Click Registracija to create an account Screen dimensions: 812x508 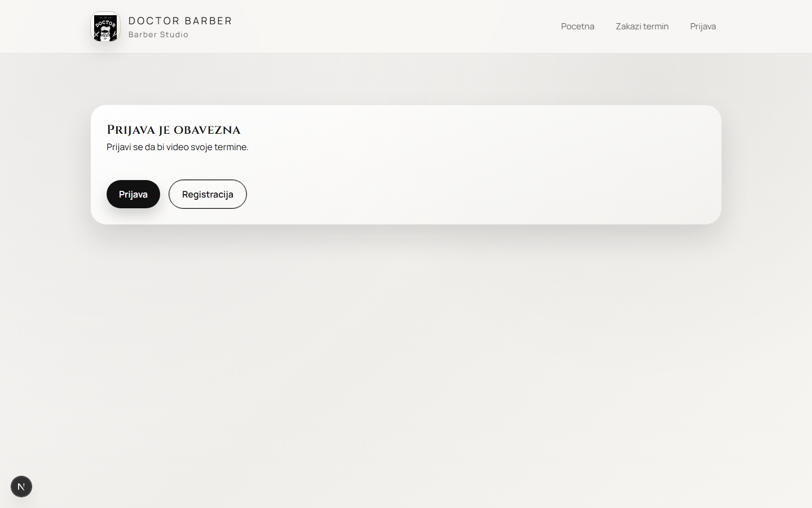click(208, 194)
